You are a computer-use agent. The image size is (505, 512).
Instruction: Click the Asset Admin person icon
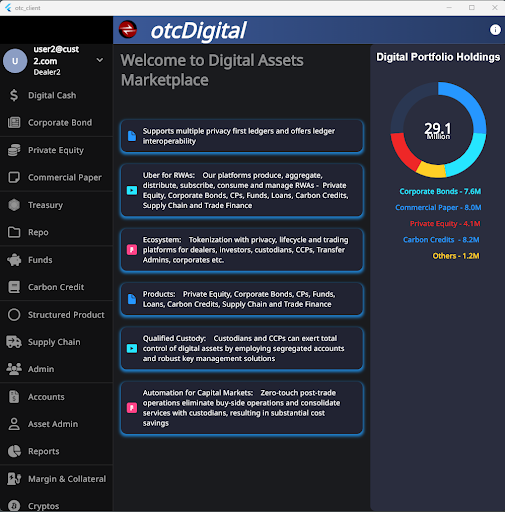(x=14, y=424)
